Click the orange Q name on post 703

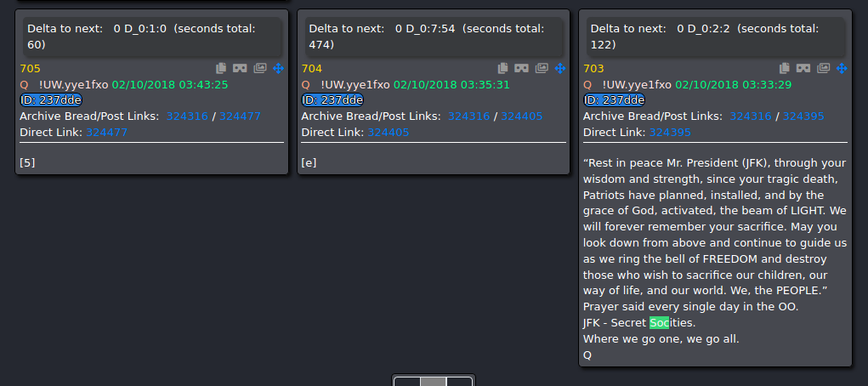click(x=587, y=85)
